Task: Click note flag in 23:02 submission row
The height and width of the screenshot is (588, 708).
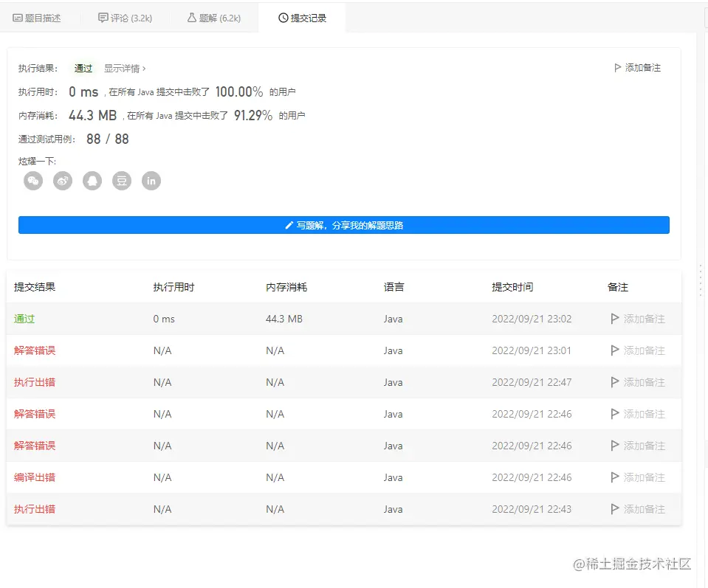Action: coord(614,319)
